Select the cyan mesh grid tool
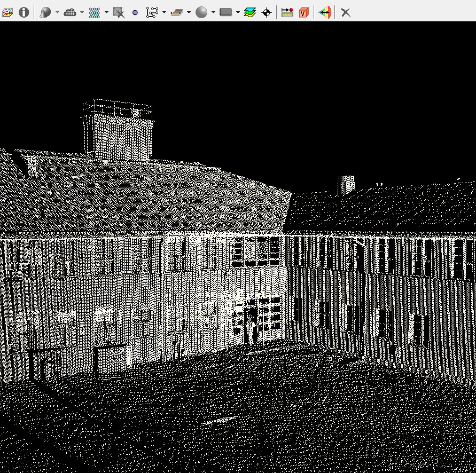The width and height of the screenshot is (476, 473). (94, 12)
